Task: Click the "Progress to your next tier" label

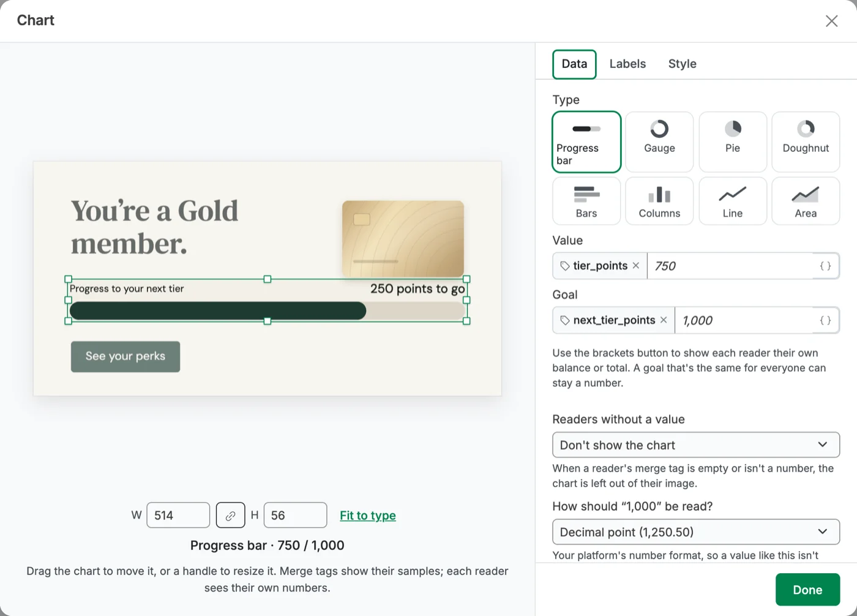Action: click(x=127, y=289)
